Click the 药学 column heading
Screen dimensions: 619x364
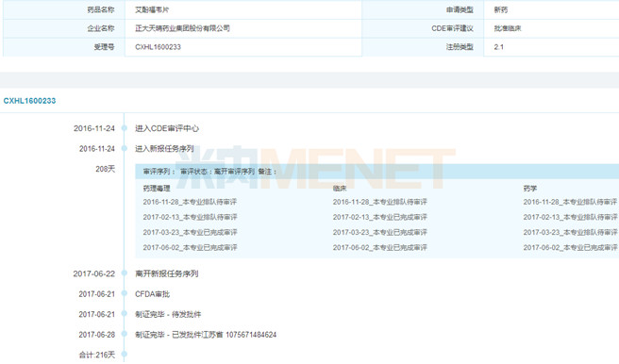pos(530,189)
